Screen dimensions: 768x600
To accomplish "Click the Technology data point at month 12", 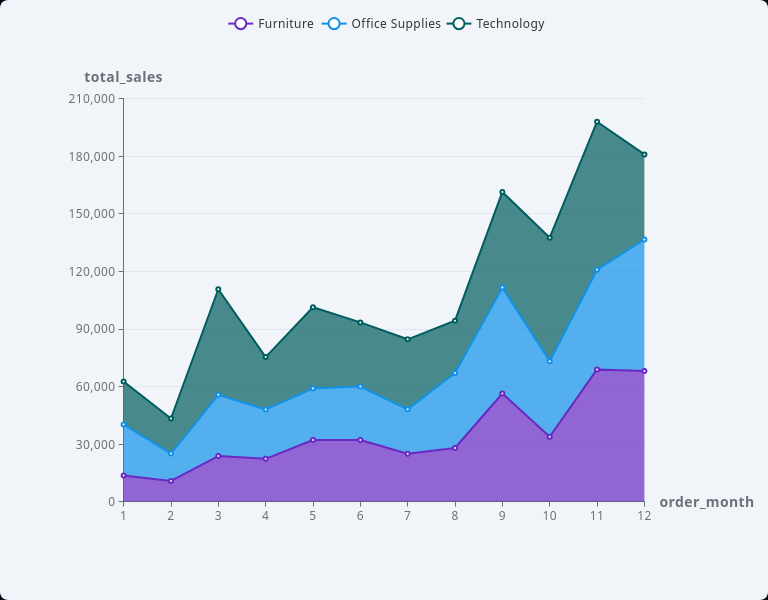I will [x=644, y=155].
